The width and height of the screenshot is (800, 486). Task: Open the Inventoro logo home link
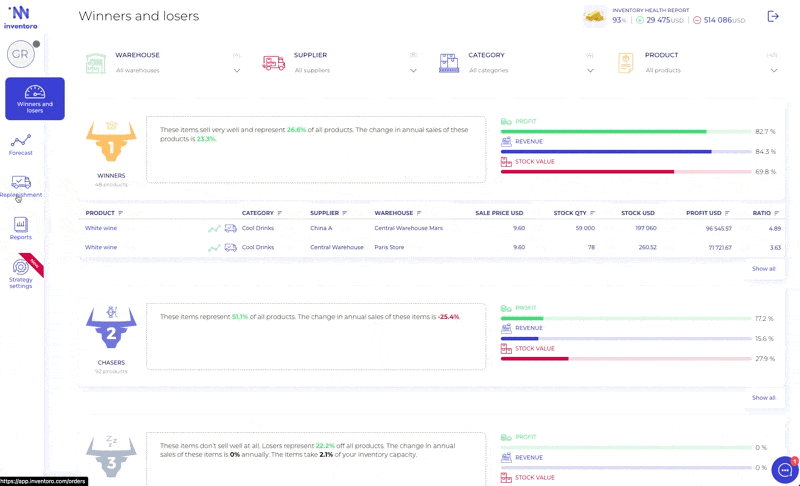click(20, 17)
